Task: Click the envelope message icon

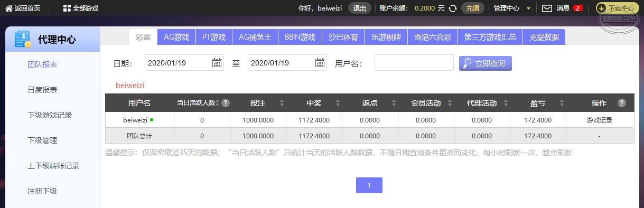Action: (547, 8)
